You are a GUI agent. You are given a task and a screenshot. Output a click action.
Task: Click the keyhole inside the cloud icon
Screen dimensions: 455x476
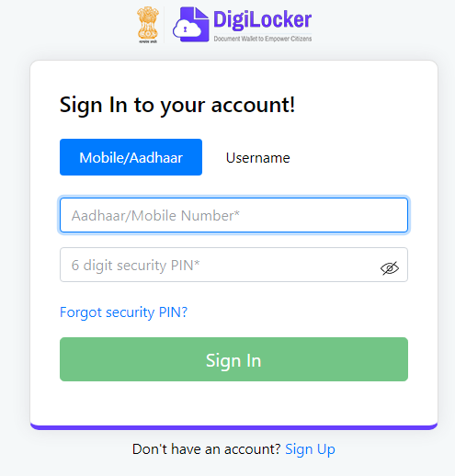click(185, 29)
